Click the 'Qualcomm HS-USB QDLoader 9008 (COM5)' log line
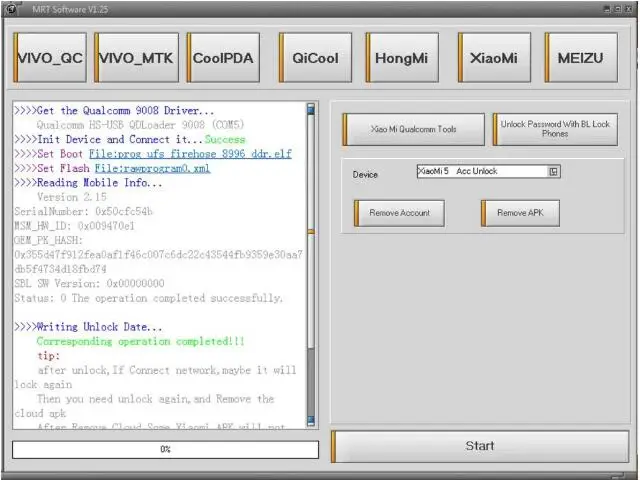This screenshot has width=640, height=480. (140, 125)
